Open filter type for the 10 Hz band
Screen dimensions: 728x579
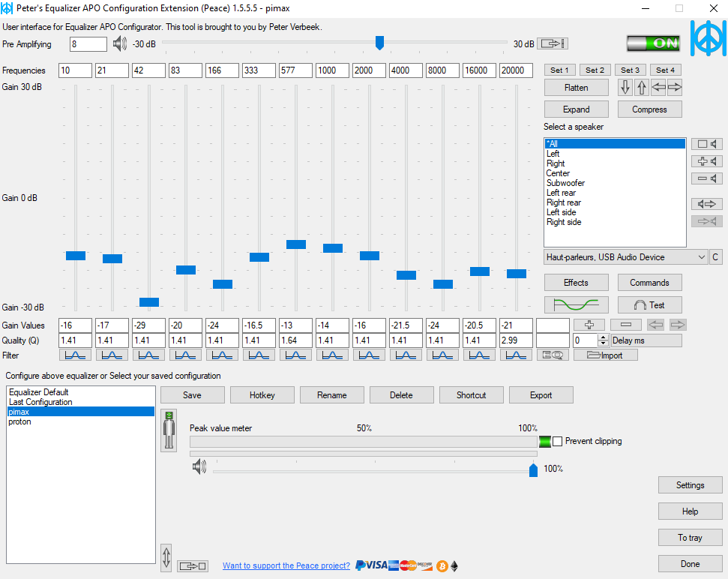pyautogui.click(x=75, y=355)
